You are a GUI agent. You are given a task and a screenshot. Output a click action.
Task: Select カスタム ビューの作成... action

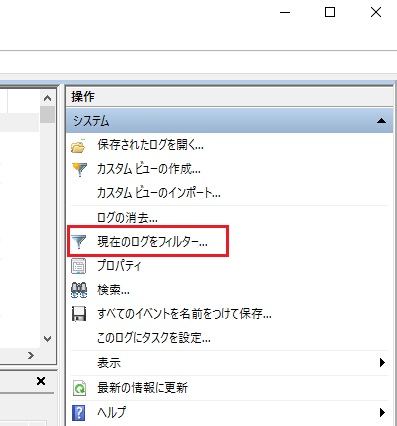(x=149, y=169)
